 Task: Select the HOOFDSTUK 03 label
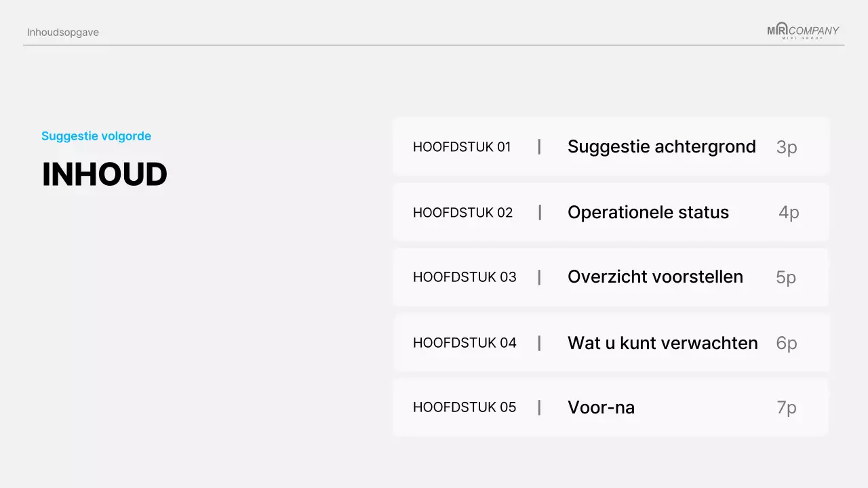coord(465,277)
